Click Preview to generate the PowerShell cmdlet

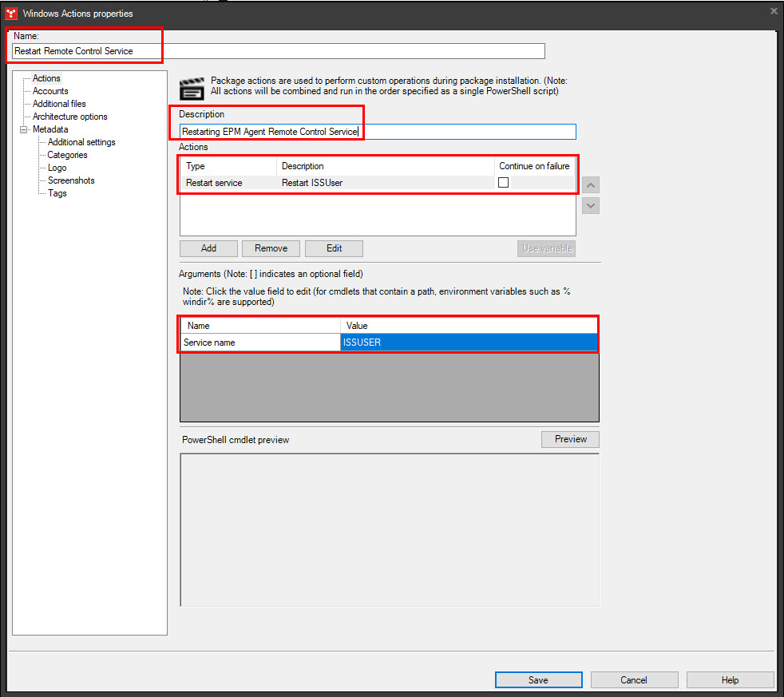569,438
